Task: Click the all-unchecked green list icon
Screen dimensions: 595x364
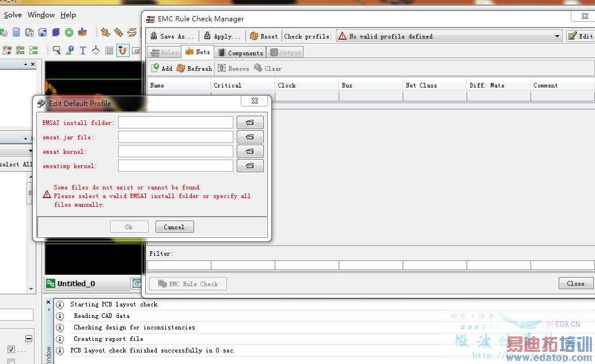Action: [34, 50]
